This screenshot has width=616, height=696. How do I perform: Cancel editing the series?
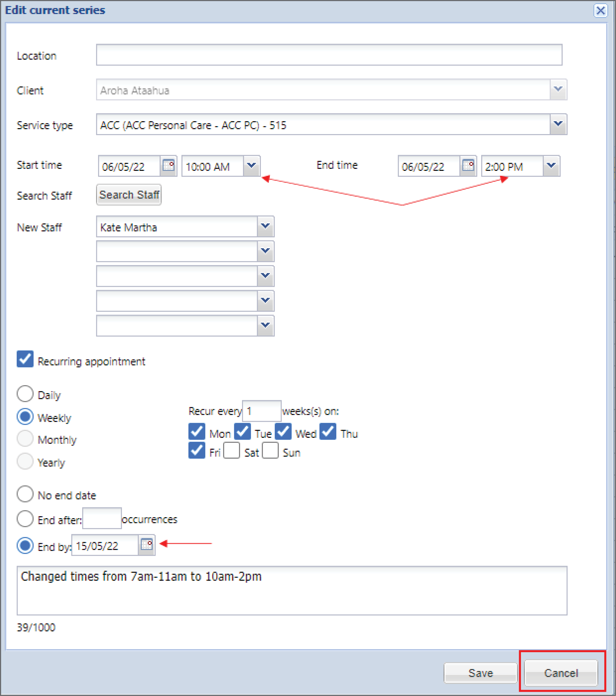pyautogui.click(x=561, y=673)
